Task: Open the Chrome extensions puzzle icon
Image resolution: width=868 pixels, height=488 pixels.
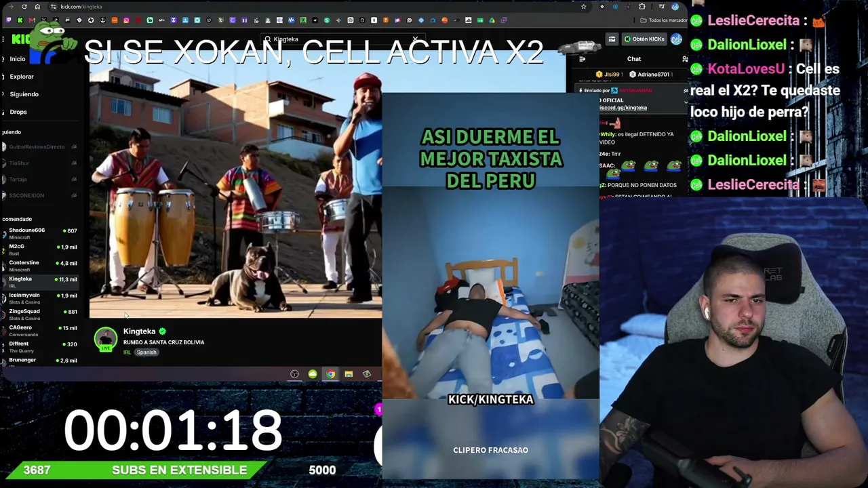Action: coord(642,7)
